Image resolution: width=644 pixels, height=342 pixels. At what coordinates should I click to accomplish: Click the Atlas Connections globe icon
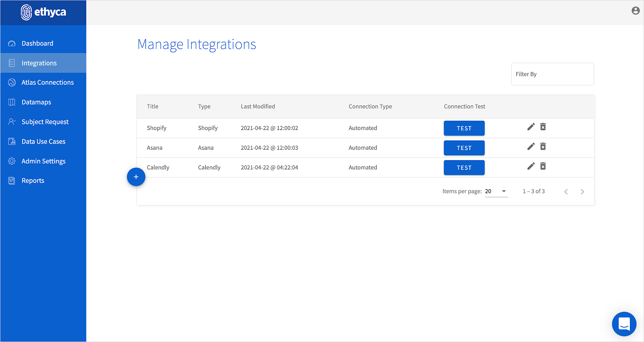pyautogui.click(x=12, y=82)
